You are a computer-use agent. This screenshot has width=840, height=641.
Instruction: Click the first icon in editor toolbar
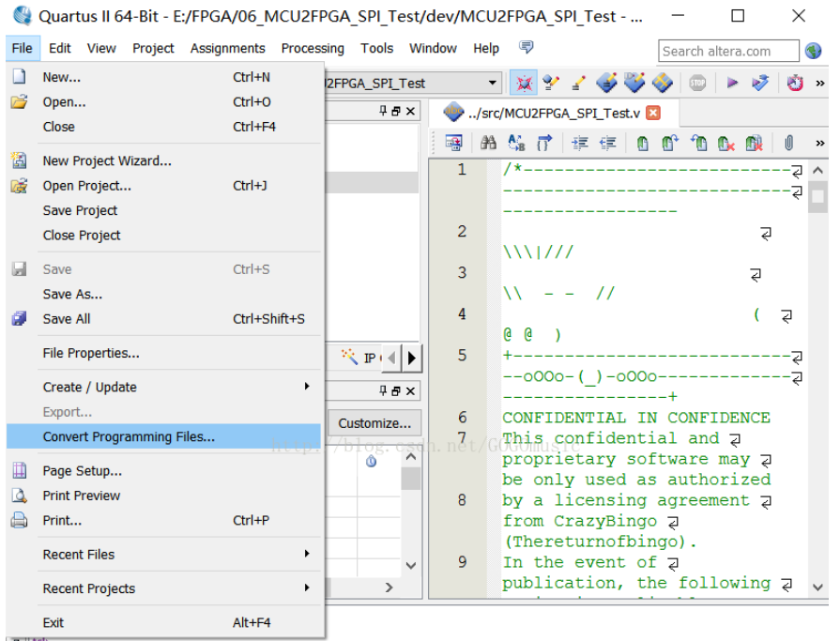(453, 143)
